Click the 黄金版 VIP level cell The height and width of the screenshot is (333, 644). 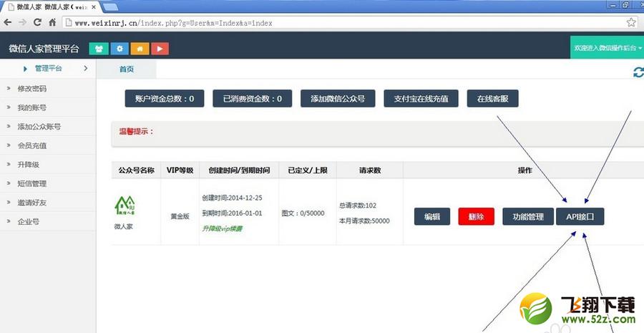[x=180, y=216]
